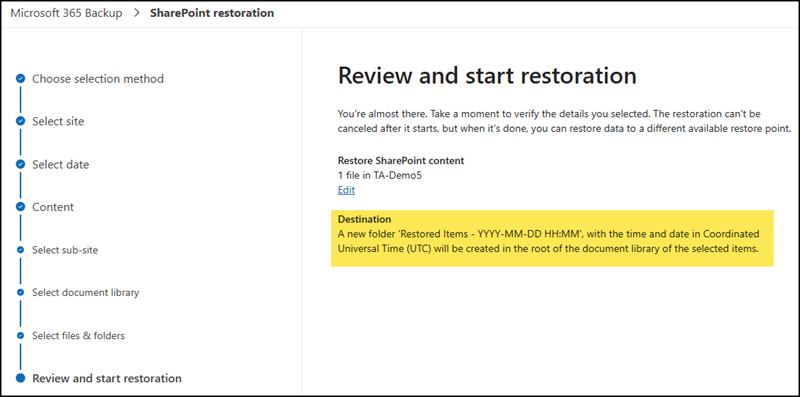Go to the Select files & folders step
The width and height of the screenshot is (800, 397).
(x=79, y=335)
